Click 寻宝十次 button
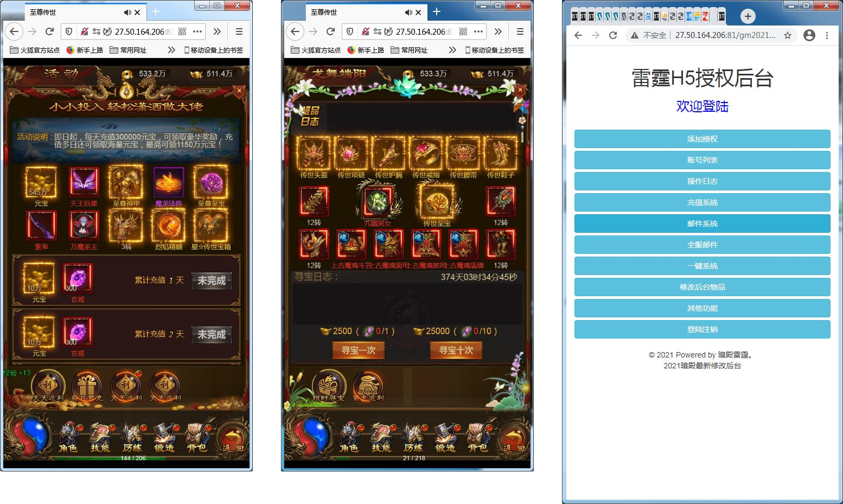The width and height of the screenshot is (843, 504). click(456, 350)
